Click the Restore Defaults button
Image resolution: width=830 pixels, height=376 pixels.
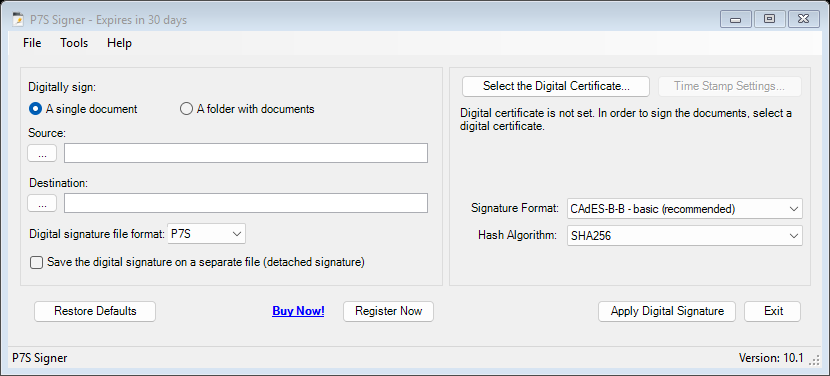pyautogui.click(x=95, y=311)
